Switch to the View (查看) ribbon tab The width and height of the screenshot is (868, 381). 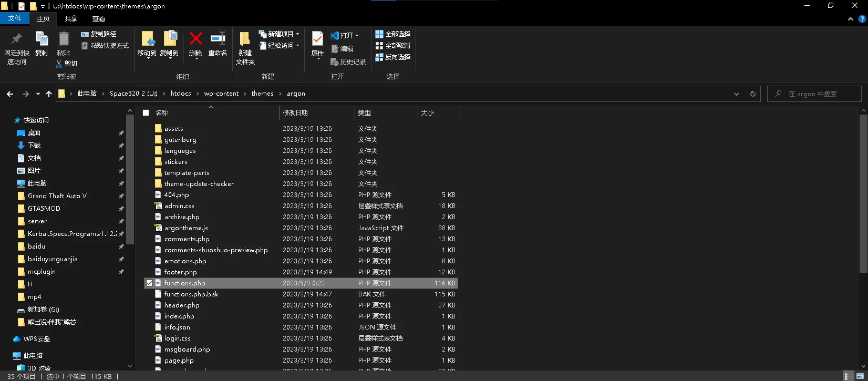click(x=99, y=18)
